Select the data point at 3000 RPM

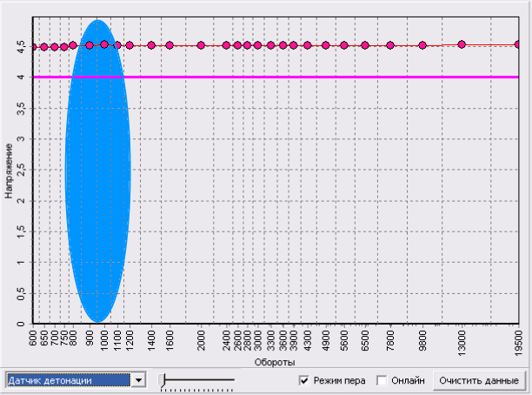pos(257,45)
